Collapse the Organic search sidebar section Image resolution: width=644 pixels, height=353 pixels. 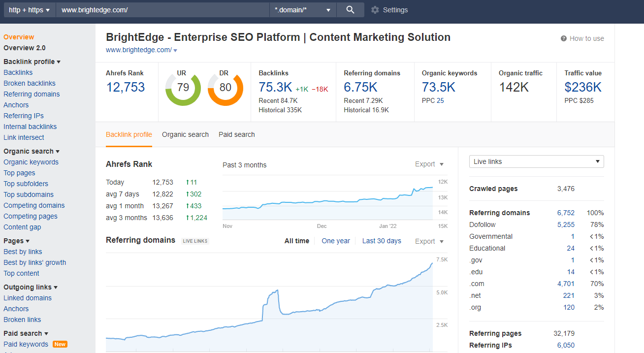tap(32, 151)
